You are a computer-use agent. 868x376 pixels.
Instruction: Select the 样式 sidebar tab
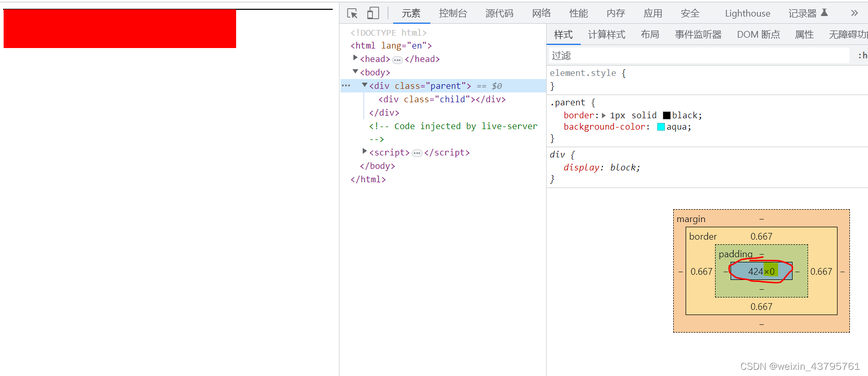(x=563, y=35)
